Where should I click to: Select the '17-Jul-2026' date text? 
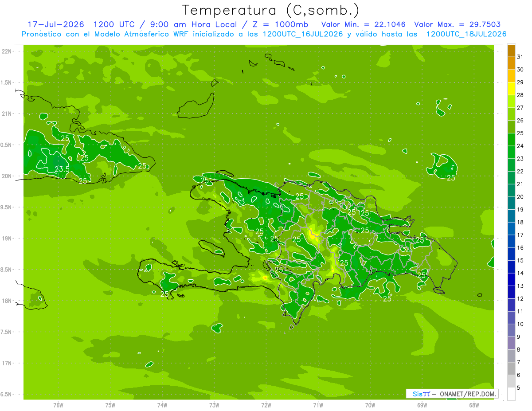(56, 24)
